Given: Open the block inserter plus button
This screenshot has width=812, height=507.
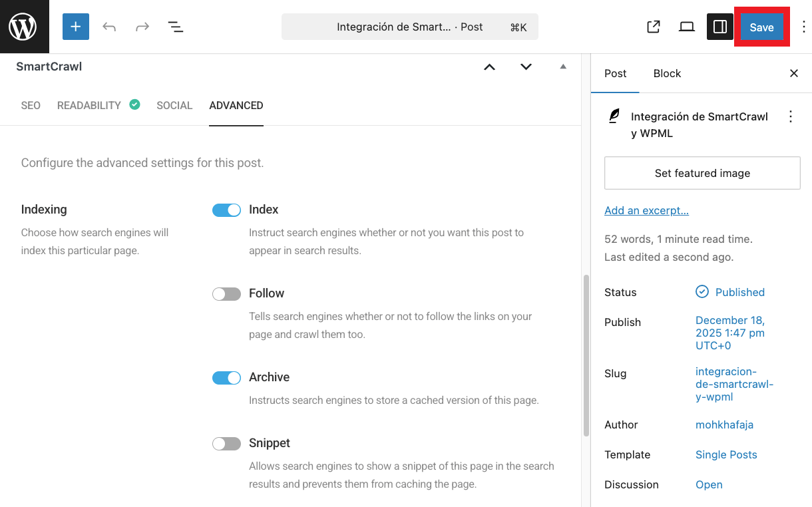Looking at the screenshot, I should click(x=75, y=27).
